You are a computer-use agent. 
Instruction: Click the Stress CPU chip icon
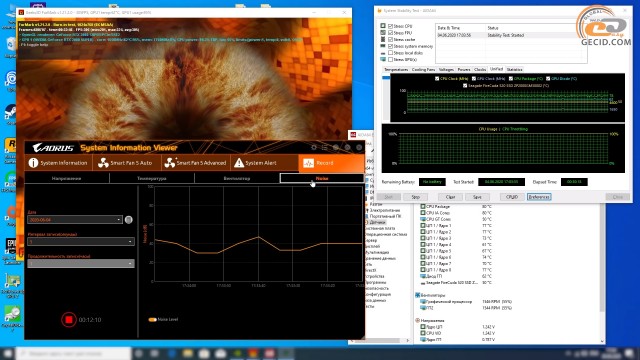(x=383, y=26)
